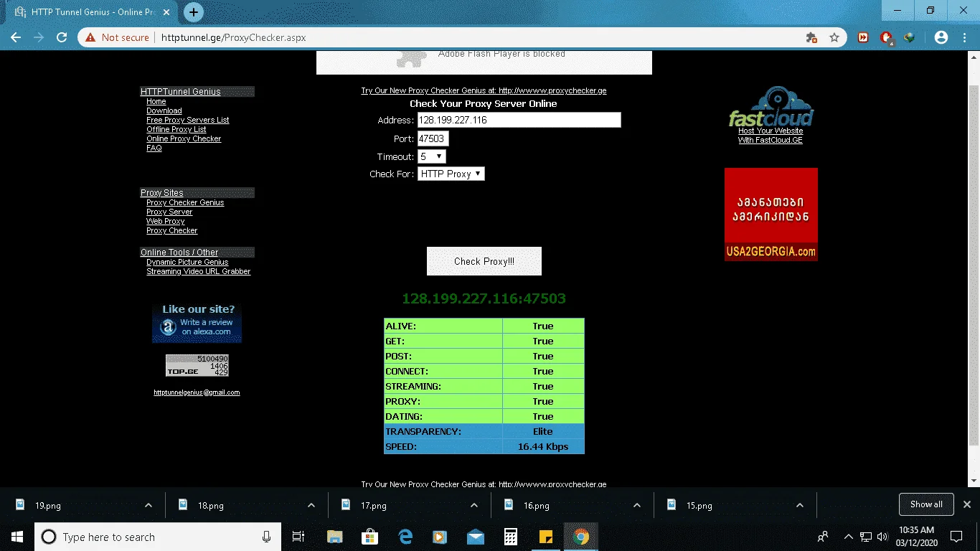Open the FAQ menu link

[x=154, y=149]
